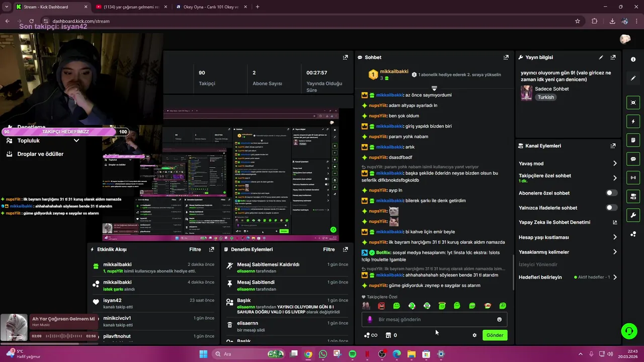The image size is (644, 362).
Task: Click the purple microphone icon in chat input
Action: coord(370,319)
